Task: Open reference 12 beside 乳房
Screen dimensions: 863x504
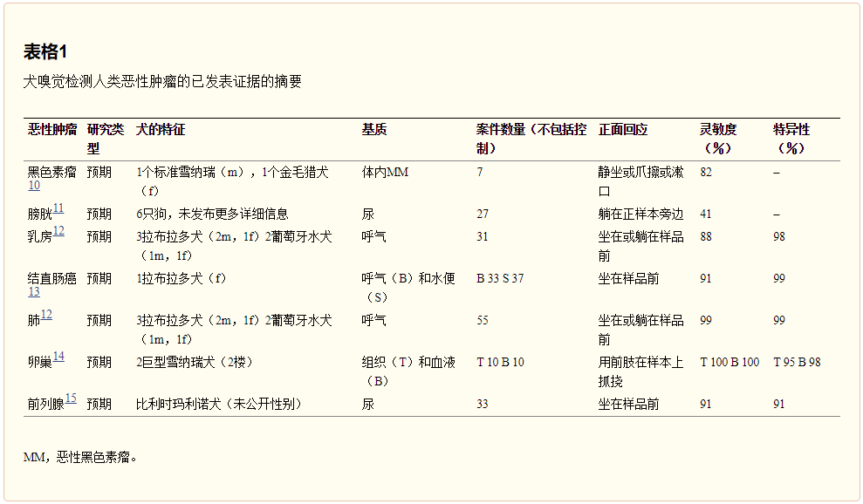Action: click(58, 231)
